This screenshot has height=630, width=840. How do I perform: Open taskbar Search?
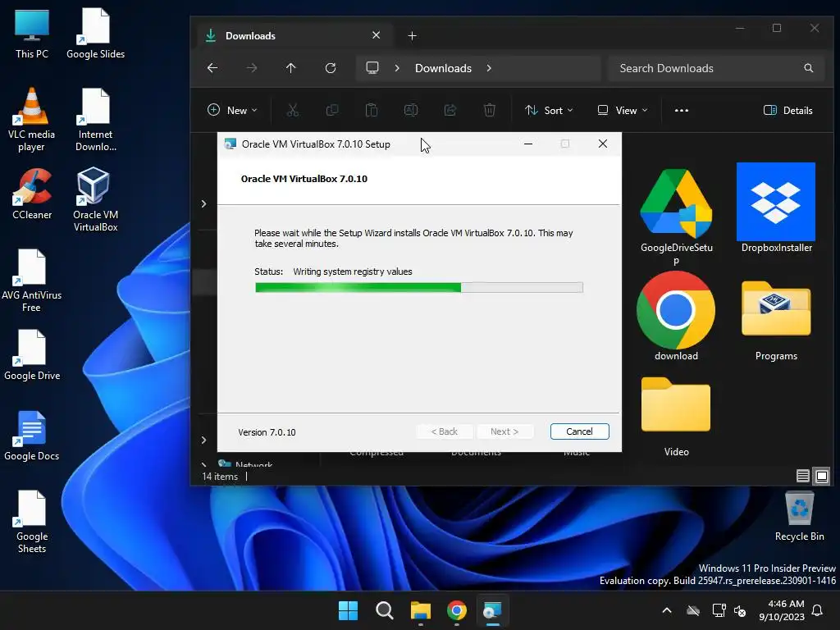[384, 610]
